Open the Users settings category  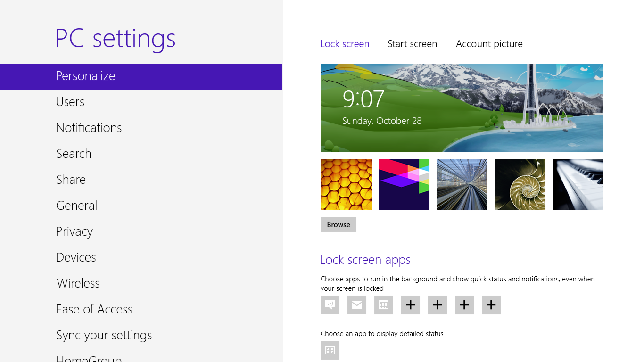pos(141,102)
